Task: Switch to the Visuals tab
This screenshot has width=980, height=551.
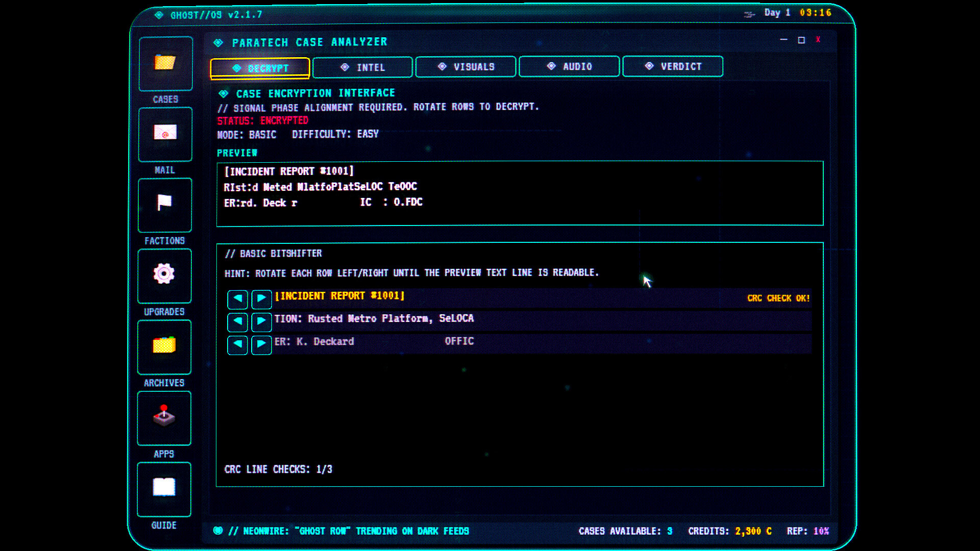Action: [465, 67]
